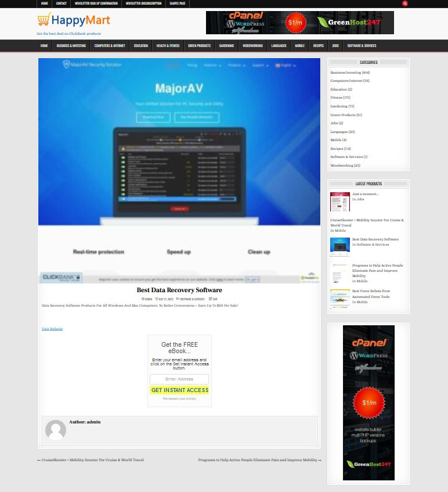Open Recipes category in sidebar

click(337, 149)
